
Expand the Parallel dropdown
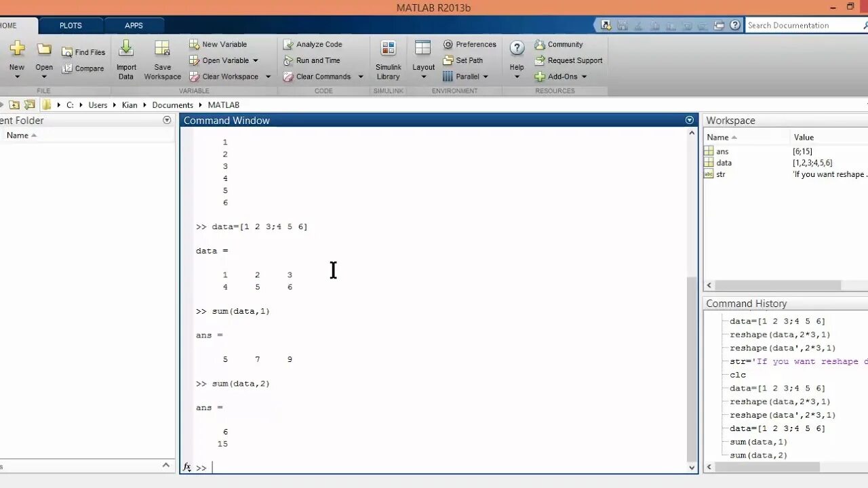(485, 77)
